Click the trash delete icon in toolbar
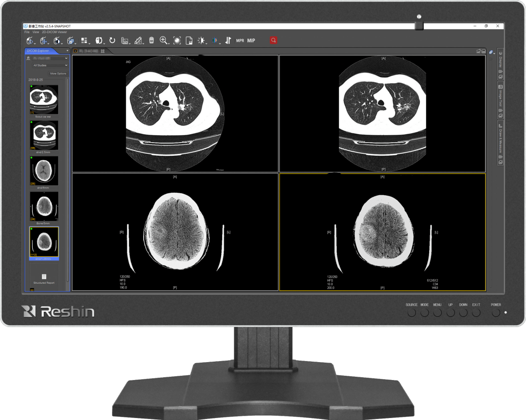Image resolution: width=526 pixels, height=420 pixels. pos(151,41)
